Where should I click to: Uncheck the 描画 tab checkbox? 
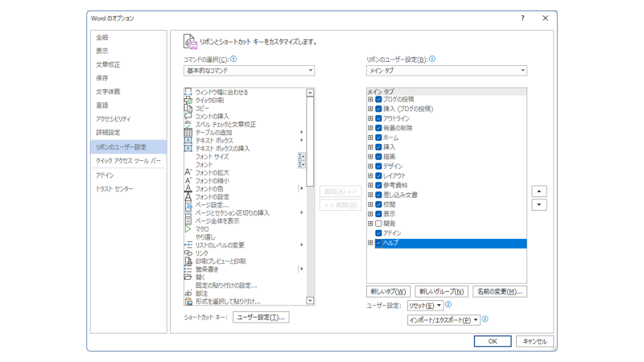click(x=378, y=156)
